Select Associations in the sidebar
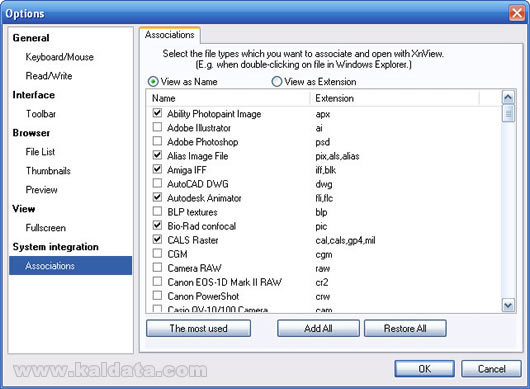The width and height of the screenshot is (530, 389). 71,266
